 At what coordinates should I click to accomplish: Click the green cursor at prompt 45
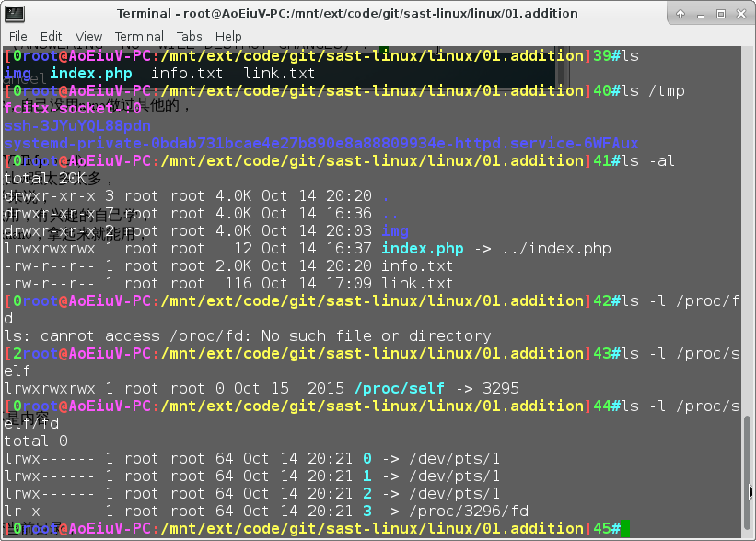point(624,528)
